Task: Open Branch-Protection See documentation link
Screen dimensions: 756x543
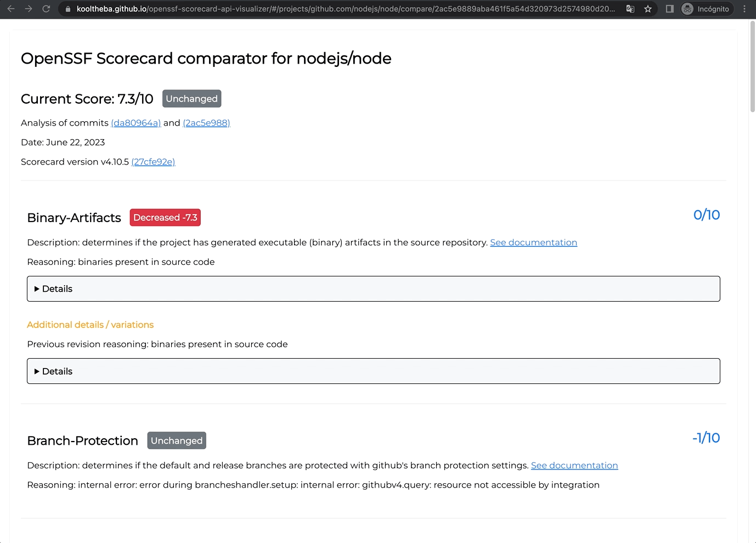Action: tap(574, 465)
